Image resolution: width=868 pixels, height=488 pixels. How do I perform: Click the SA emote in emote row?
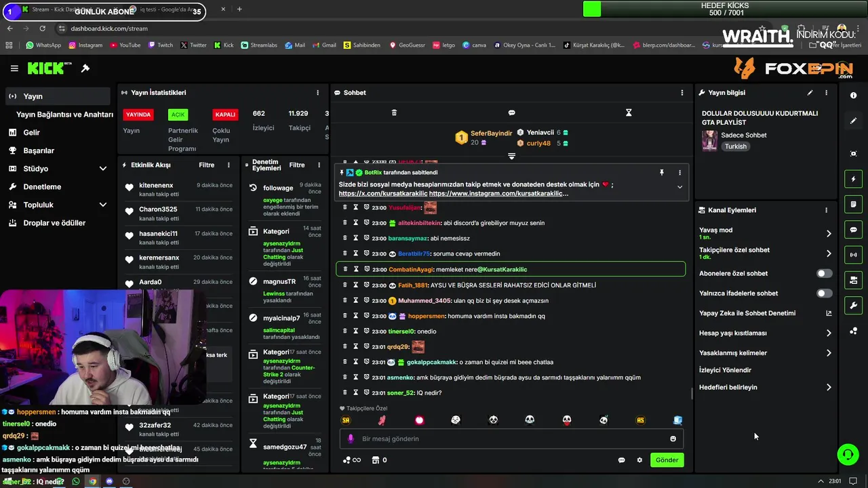coord(346,420)
